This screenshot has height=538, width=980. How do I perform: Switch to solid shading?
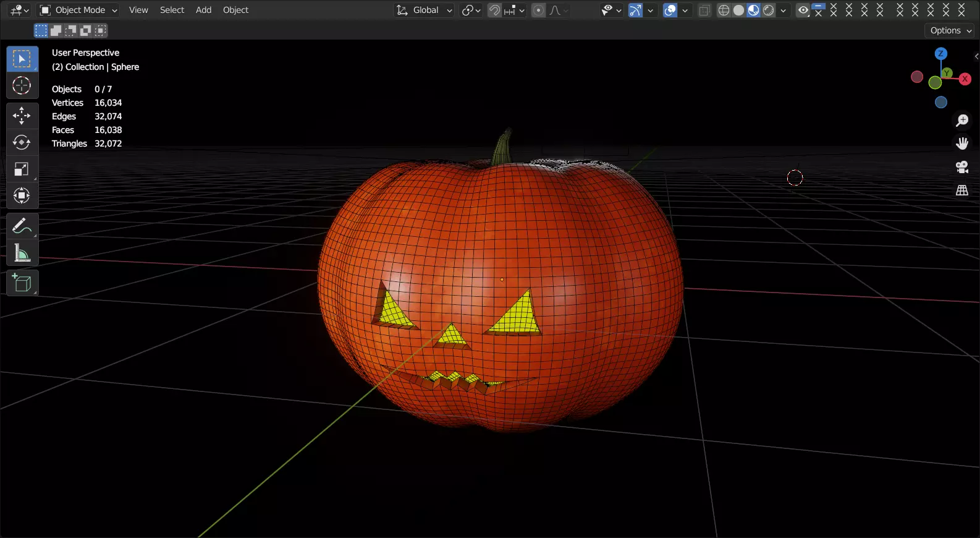738,10
